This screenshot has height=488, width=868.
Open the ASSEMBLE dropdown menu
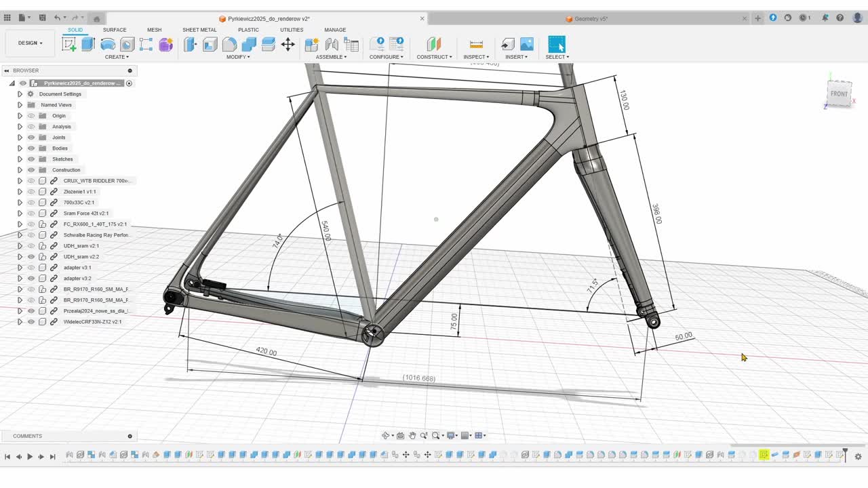(331, 57)
